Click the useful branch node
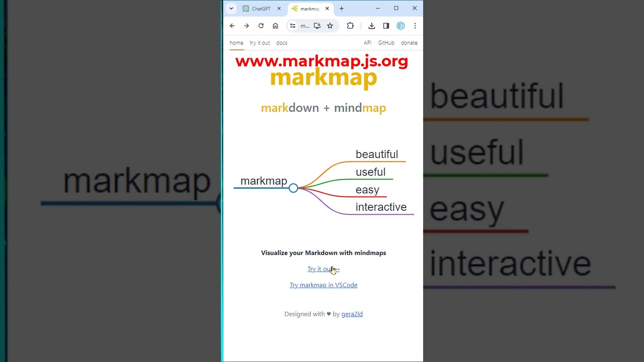 [x=370, y=172]
